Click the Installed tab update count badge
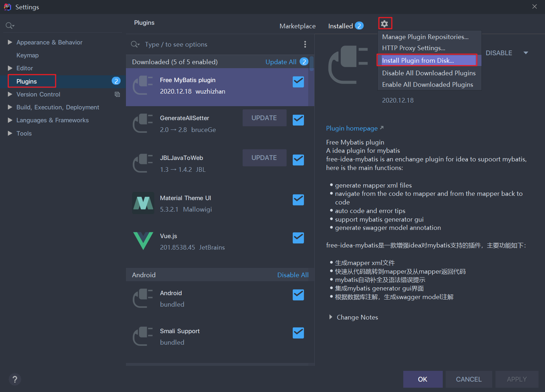This screenshot has height=392, width=545. pos(359,26)
